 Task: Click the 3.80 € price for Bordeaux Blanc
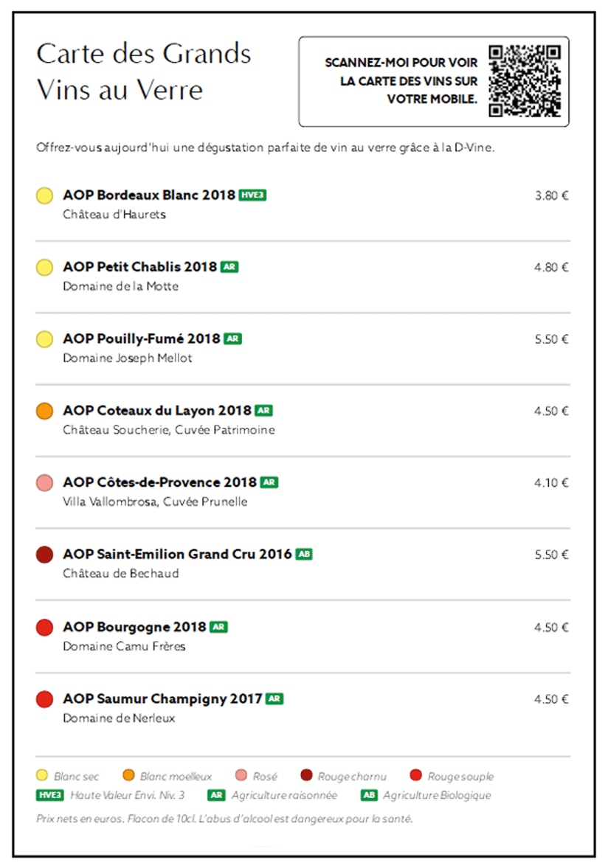coord(551,195)
